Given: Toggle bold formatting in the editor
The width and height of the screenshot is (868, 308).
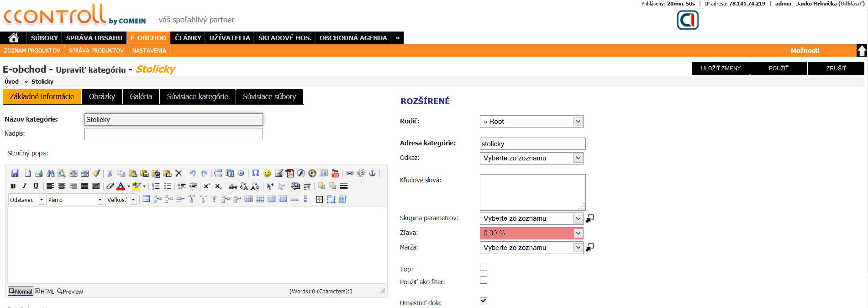Looking at the screenshot, I should tap(13, 186).
